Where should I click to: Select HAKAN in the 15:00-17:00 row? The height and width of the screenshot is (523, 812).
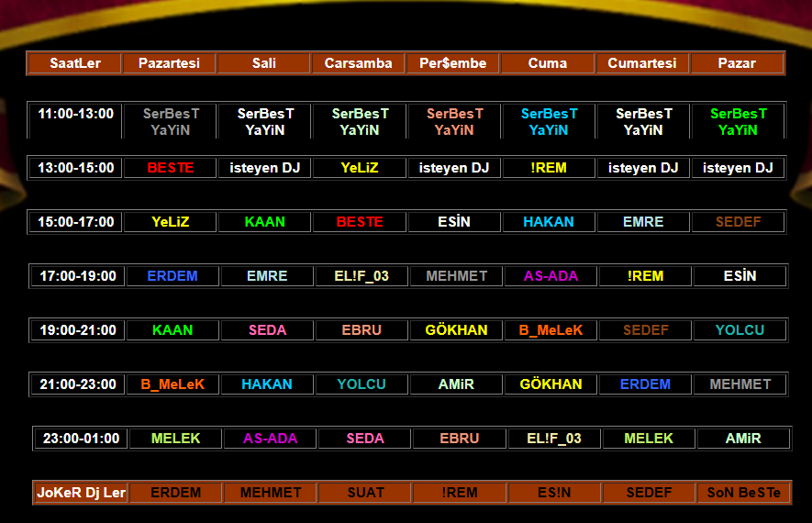pos(549,222)
